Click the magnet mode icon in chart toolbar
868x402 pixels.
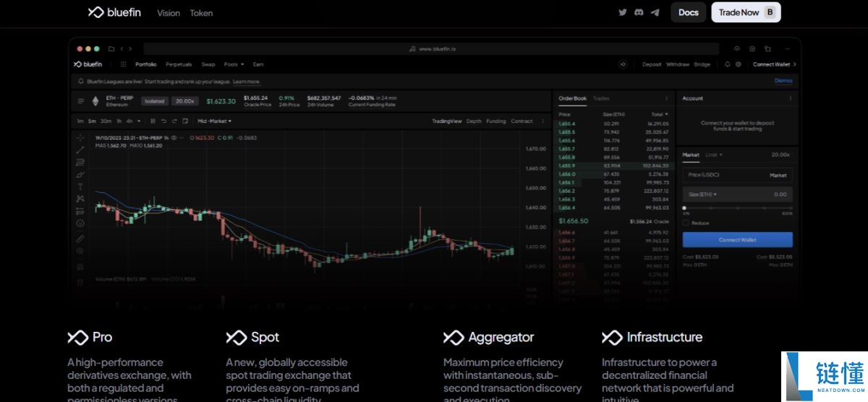coord(80,266)
